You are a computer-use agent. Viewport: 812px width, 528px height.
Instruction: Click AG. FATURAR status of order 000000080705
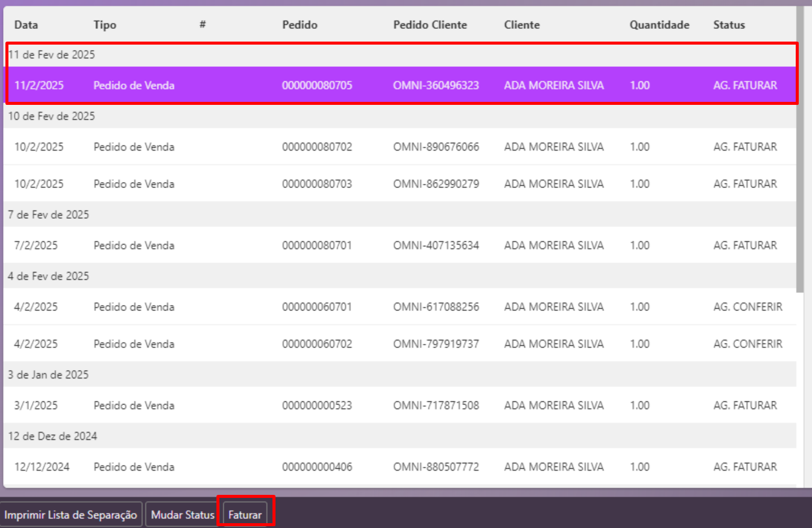point(745,86)
